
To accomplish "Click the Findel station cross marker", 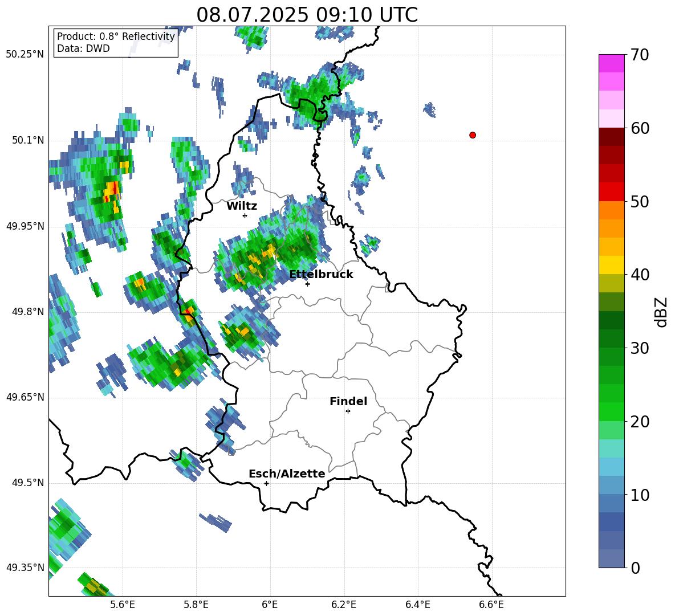I will coord(348,411).
